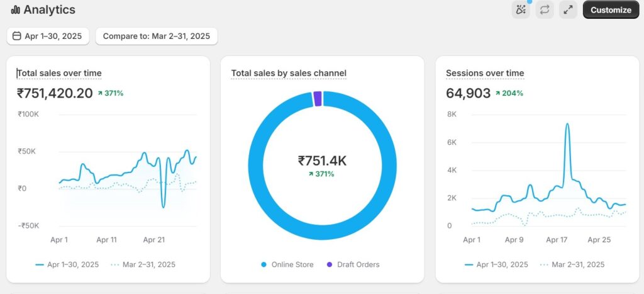
Task: Expand analytics to fullscreen view
Action: tap(568, 9)
